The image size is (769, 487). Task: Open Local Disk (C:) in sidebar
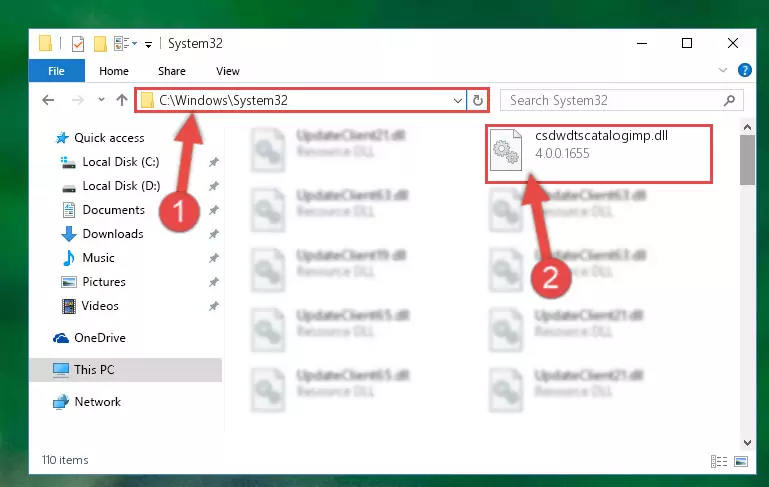[x=121, y=162]
